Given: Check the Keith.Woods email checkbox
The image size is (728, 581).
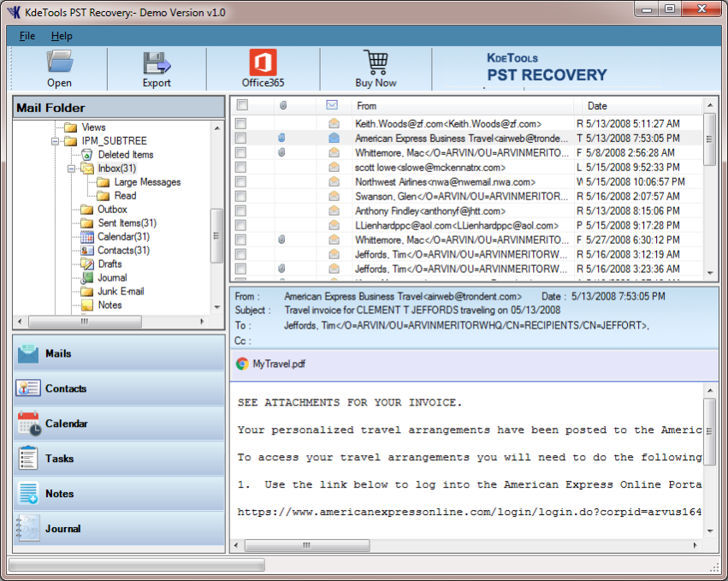Looking at the screenshot, I should (240, 123).
